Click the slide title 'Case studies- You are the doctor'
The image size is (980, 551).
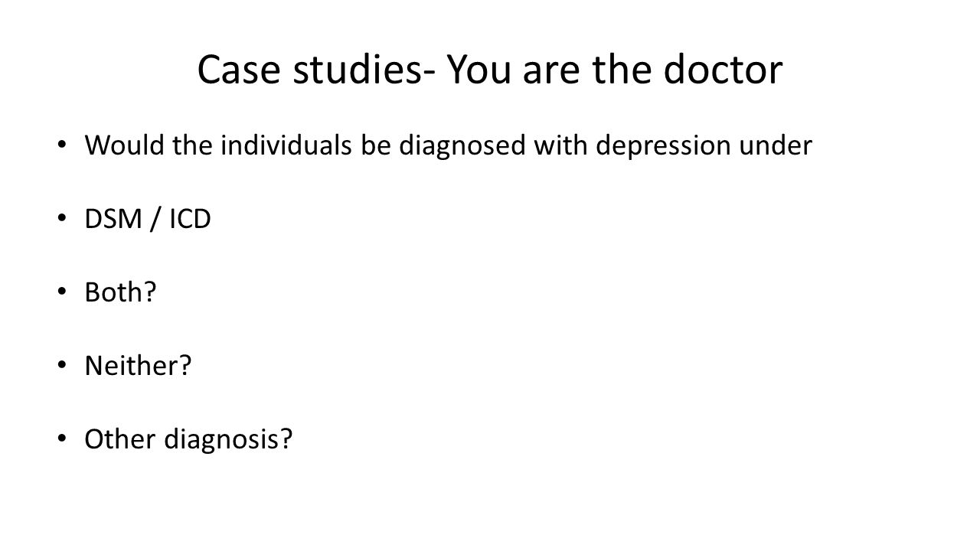pyautogui.click(x=490, y=70)
